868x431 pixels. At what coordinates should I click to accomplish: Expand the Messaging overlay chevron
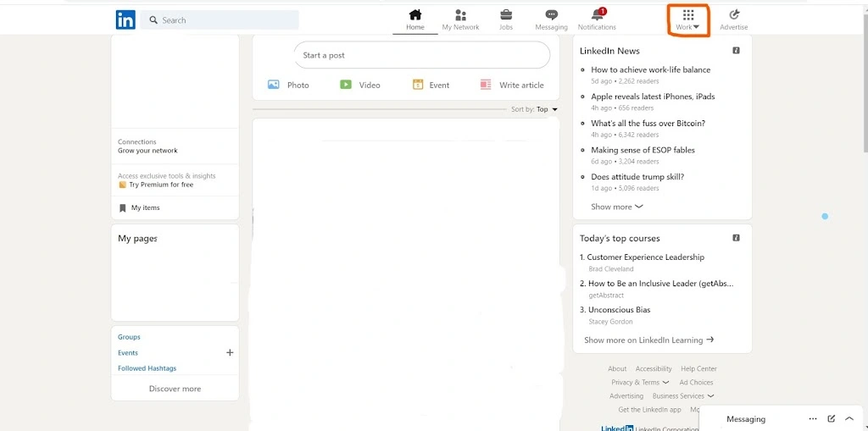849,419
